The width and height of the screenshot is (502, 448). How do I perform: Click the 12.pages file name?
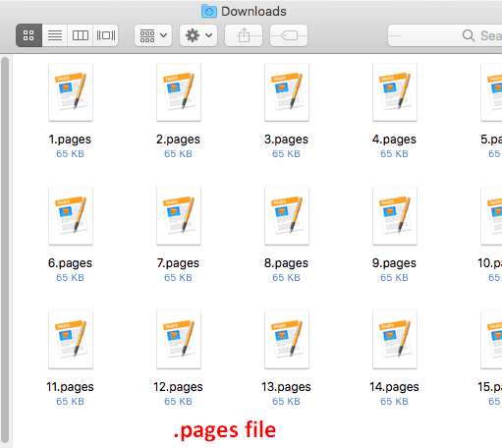click(178, 387)
